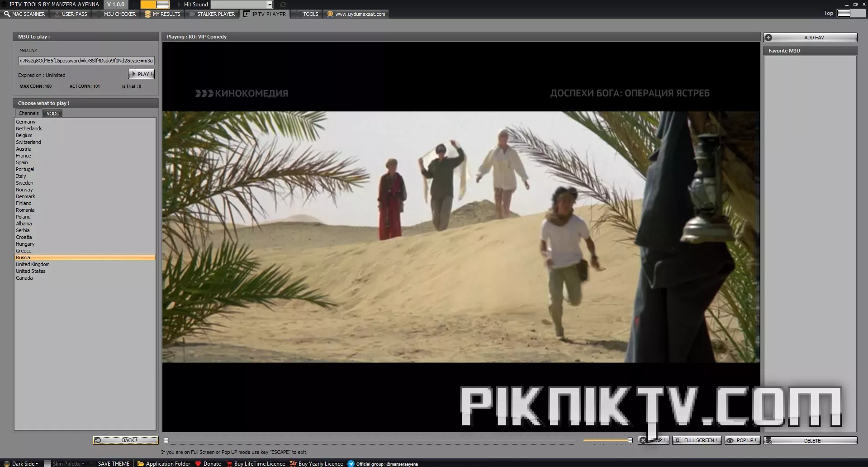868x467 pixels.
Task: Open the Dark Side theme dropdown
Action: [x=21, y=463]
